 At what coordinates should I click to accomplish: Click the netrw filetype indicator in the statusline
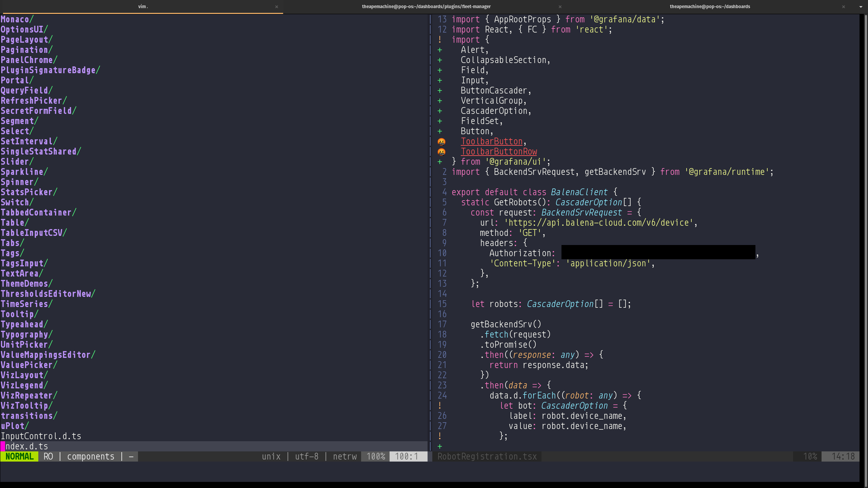tap(344, 456)
